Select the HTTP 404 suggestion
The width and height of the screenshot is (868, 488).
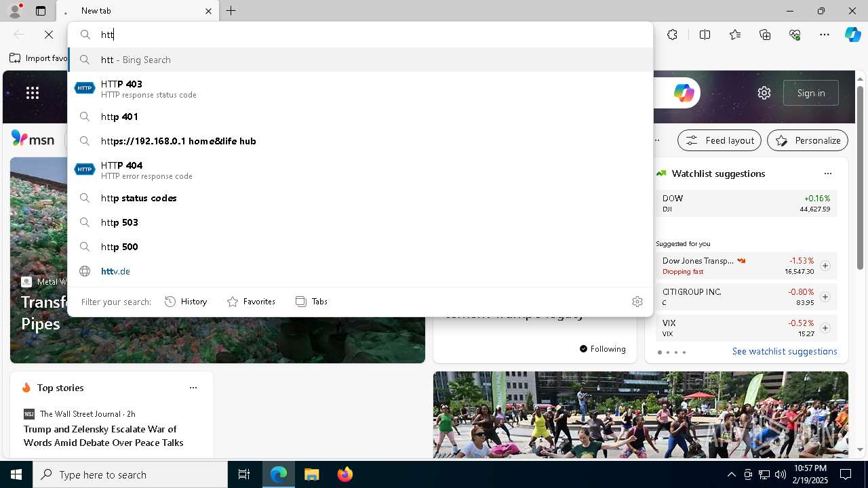click(360, 170)
